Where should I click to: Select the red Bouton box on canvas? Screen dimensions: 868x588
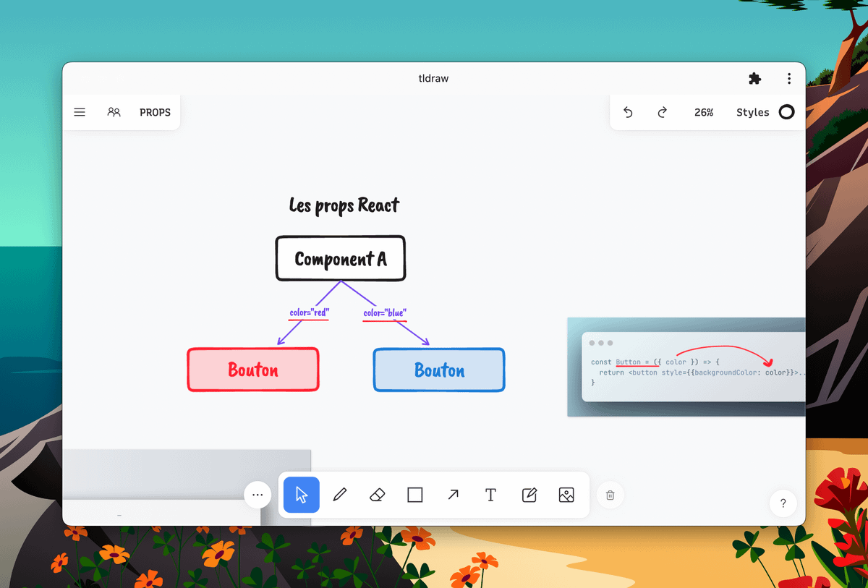[x=253, y=370]
